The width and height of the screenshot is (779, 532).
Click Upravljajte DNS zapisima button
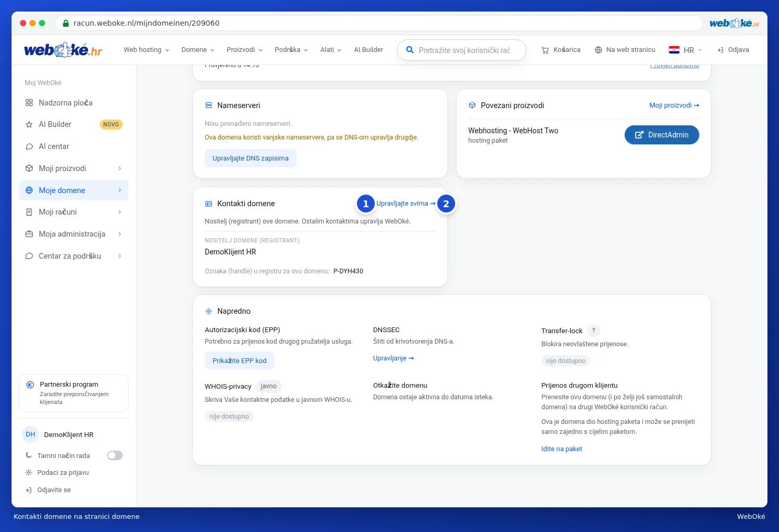[x=250, y=158]
